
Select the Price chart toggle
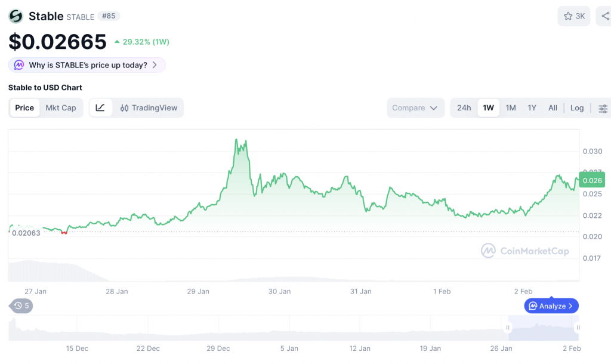pyautogui.click(x=24, y=108)
